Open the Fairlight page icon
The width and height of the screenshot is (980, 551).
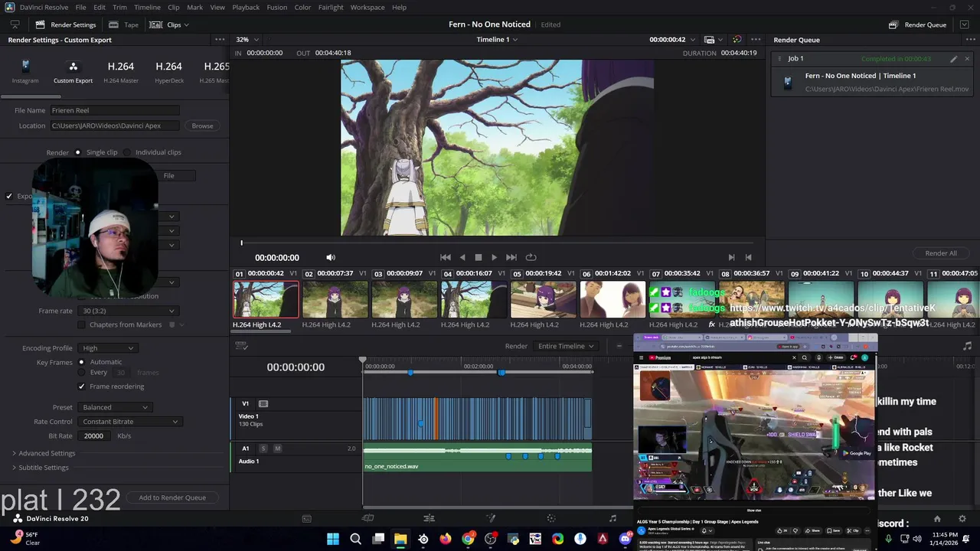click(612, 518)
